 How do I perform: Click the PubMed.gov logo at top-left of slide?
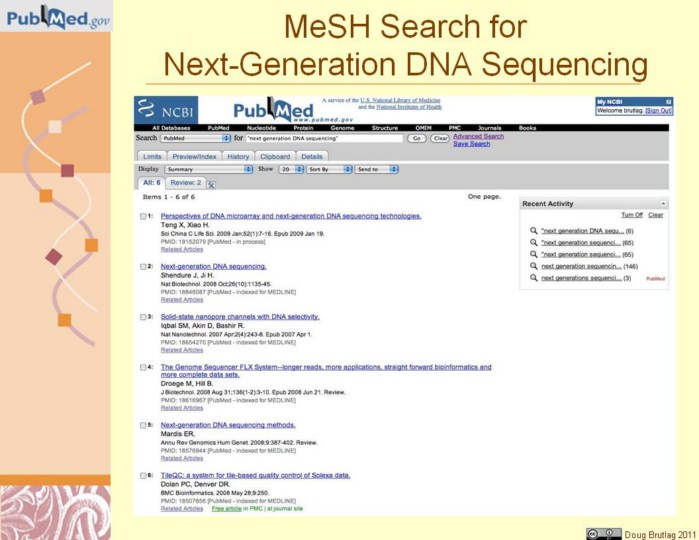click(x=56, y=17)
